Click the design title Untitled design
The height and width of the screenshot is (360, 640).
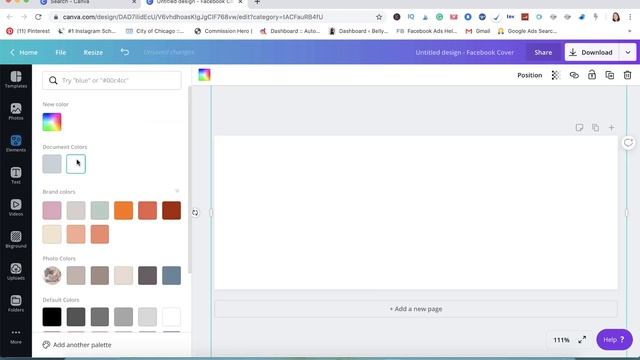point(464,52)
